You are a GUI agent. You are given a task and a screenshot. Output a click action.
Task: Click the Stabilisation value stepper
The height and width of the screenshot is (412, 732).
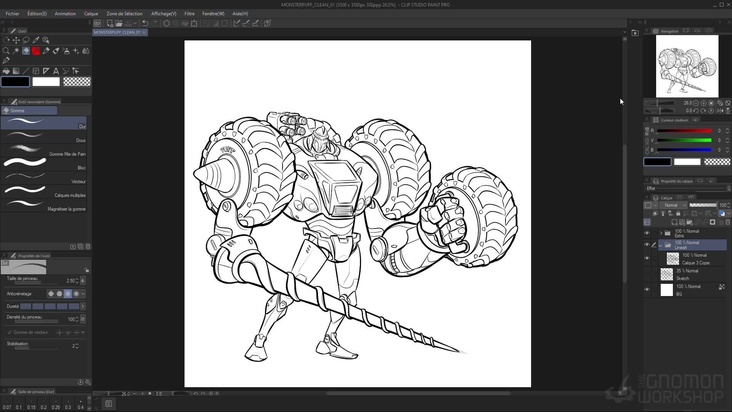click(x=77, y=346)
